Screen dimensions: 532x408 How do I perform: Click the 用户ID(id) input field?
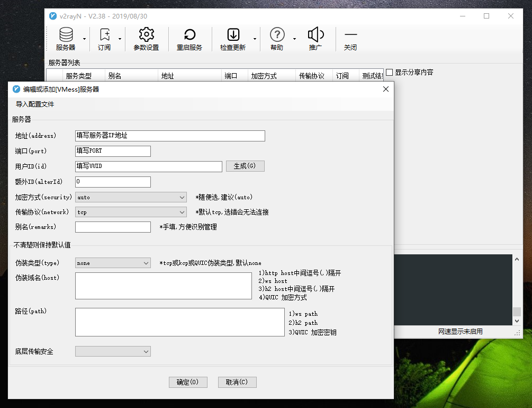tap(149, 166)
